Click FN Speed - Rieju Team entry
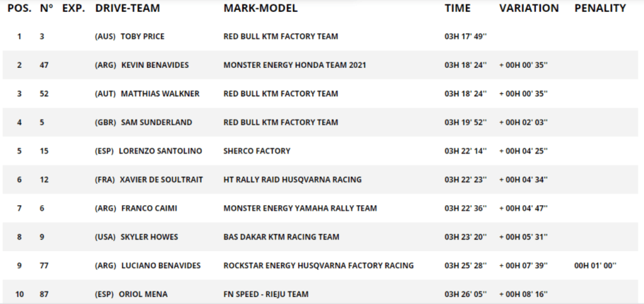644x304 pixels. coord(266,294)
